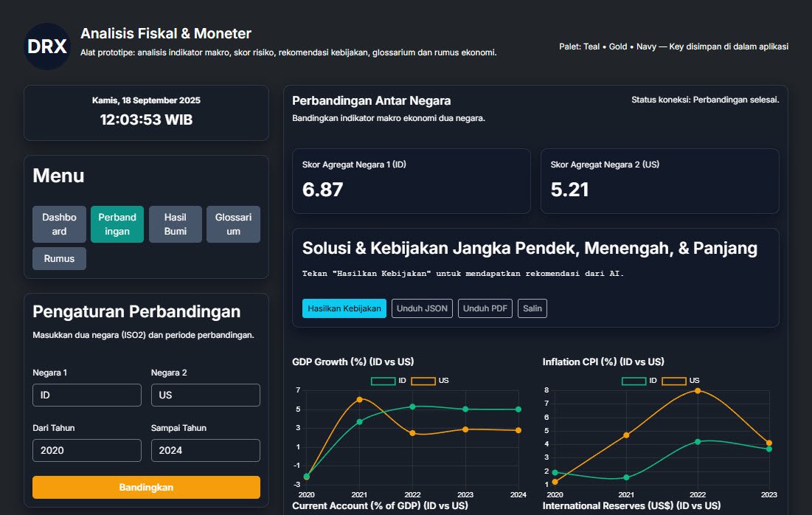Viewport: 812px width, 515px height.
Task: Toggle ID legend in GDP Growth chart
Action: [x=389, y=381]
